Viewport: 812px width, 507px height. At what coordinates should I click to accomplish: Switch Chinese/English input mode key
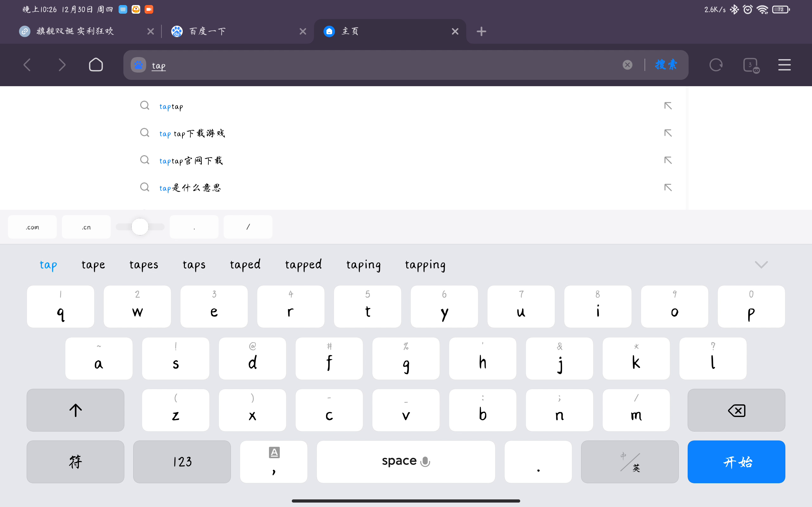[630, 462]
